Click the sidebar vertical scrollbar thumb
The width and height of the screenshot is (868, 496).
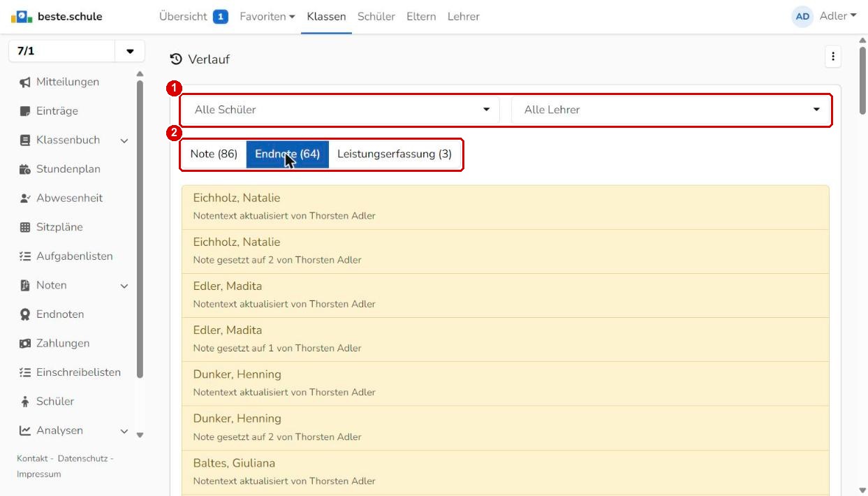[140, 229]
